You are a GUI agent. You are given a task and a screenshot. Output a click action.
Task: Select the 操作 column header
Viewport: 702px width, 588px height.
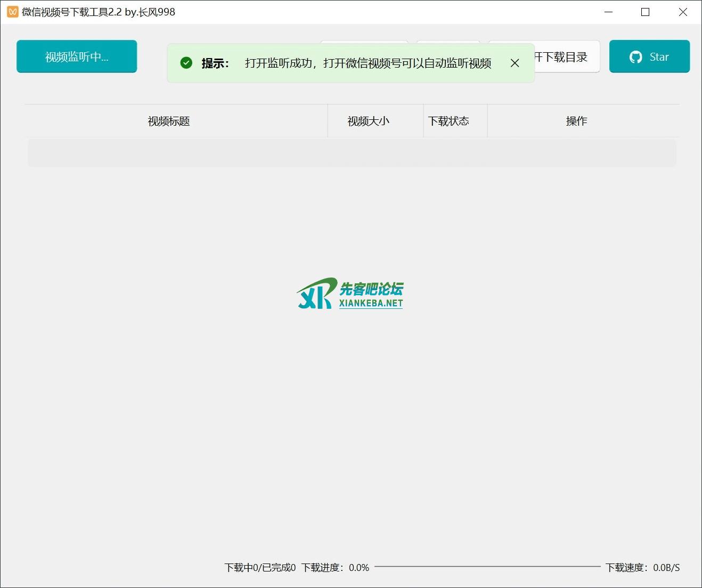tap(576, 121)
